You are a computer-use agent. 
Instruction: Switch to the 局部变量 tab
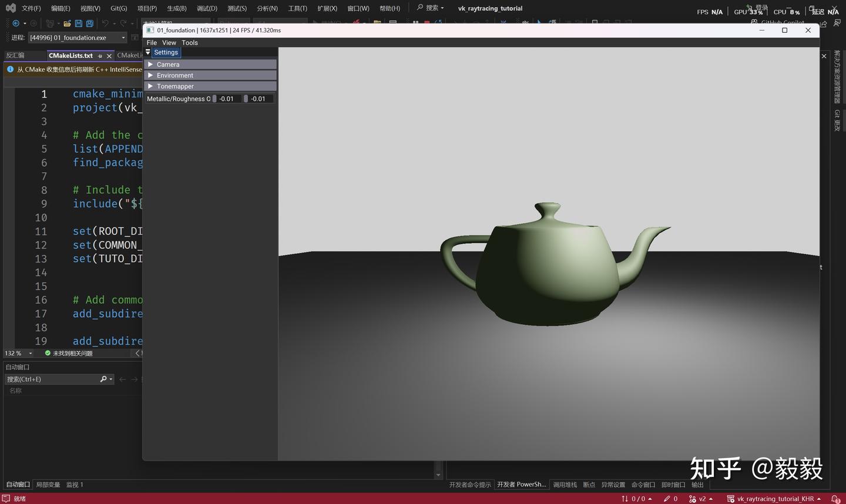coord(48,485)
